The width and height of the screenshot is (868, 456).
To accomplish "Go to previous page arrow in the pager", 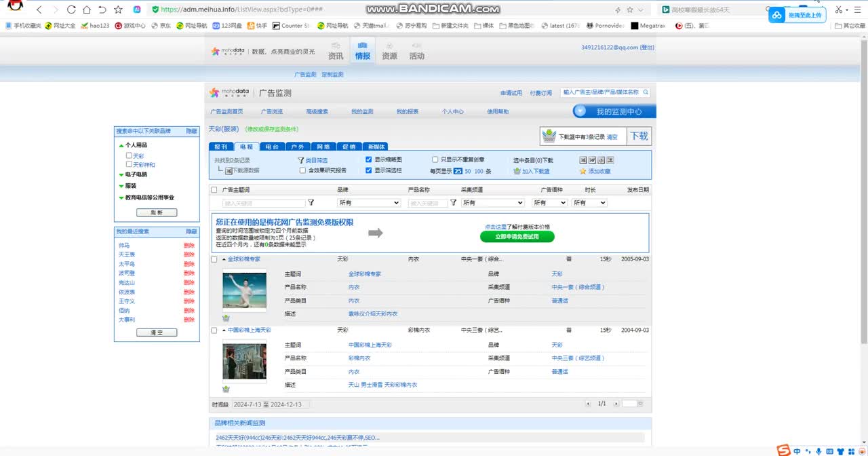I will pos(589,404).
